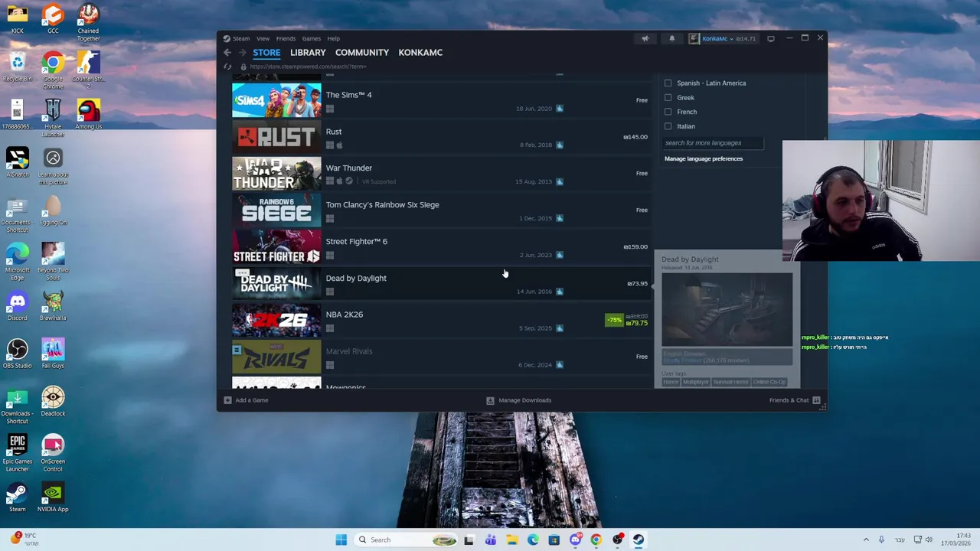Click in the search for more languages field
Image resolution: width=980 pixels, height=551 pixels.
[x=713, y=143]
